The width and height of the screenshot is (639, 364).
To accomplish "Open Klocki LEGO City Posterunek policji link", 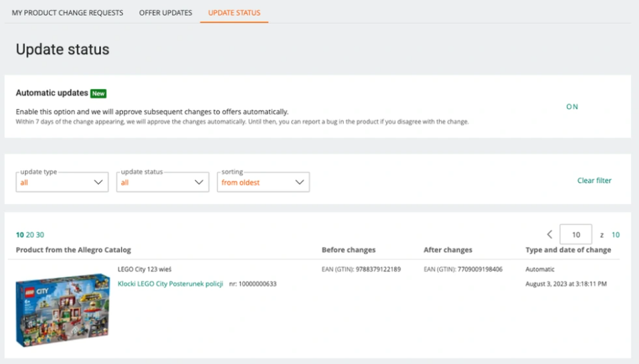I will click(x=170, y=284).
